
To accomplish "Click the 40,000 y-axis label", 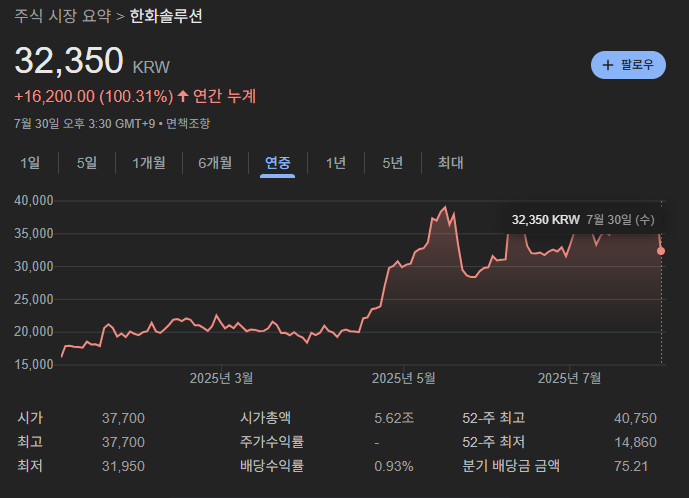I will [34, 201].
